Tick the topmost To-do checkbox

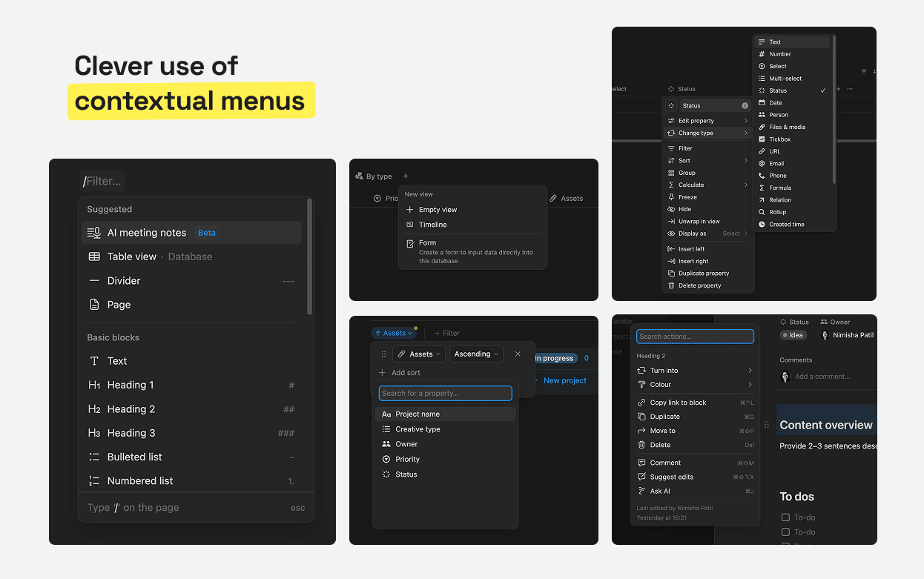tap(785, 517)
